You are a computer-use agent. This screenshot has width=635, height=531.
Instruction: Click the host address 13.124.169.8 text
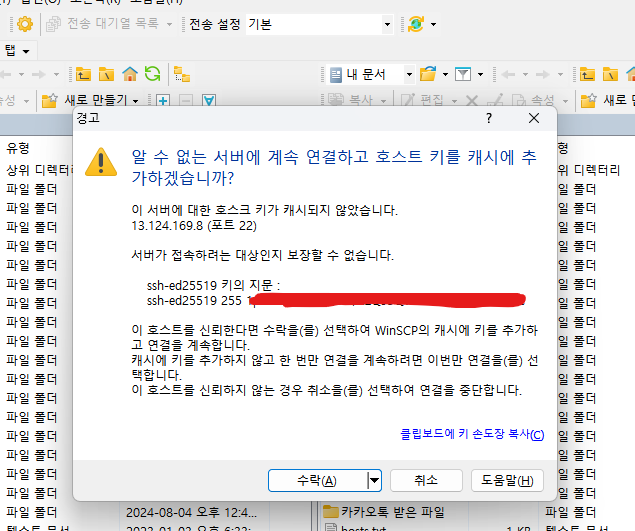[x=167, y=226]
